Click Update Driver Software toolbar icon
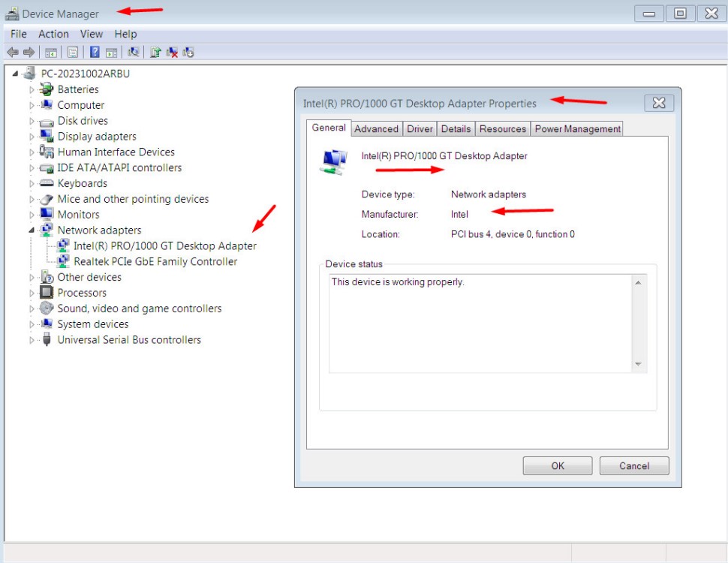Image resolution: width=728 pixels, height=563 pixels. (x=155, y=52)
